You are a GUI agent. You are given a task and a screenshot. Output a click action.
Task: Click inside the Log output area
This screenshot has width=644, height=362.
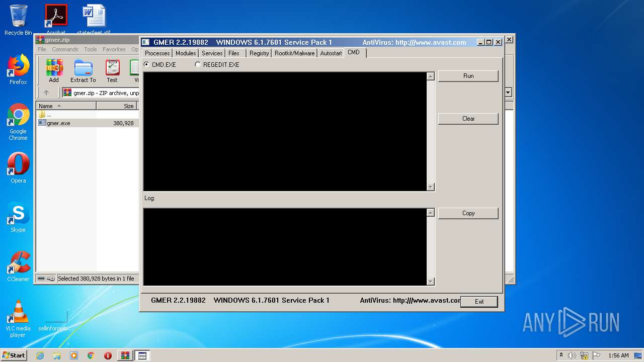tap(285, 247)
